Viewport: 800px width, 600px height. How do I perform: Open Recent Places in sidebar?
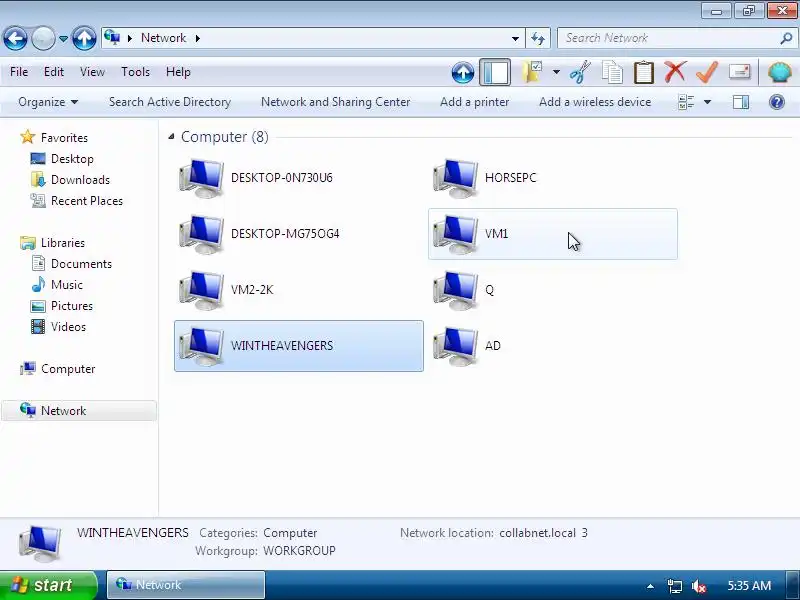pyautogui.click(x=87, y=201)
